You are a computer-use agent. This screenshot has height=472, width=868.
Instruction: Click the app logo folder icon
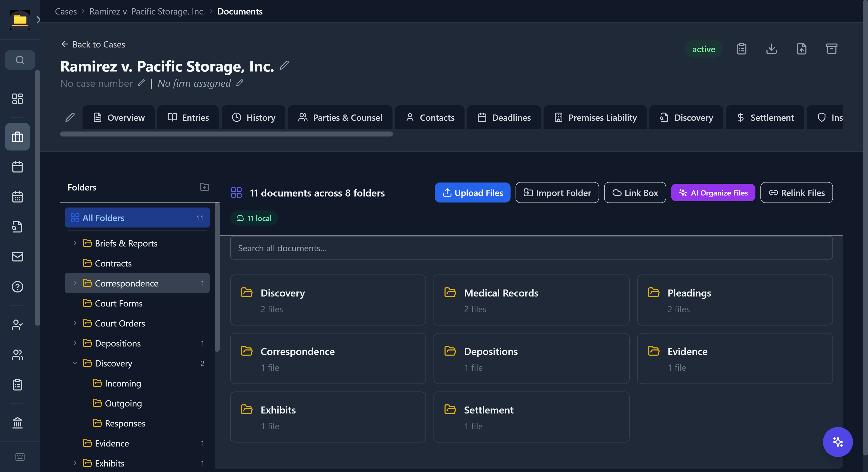click(x=20, y=20)
